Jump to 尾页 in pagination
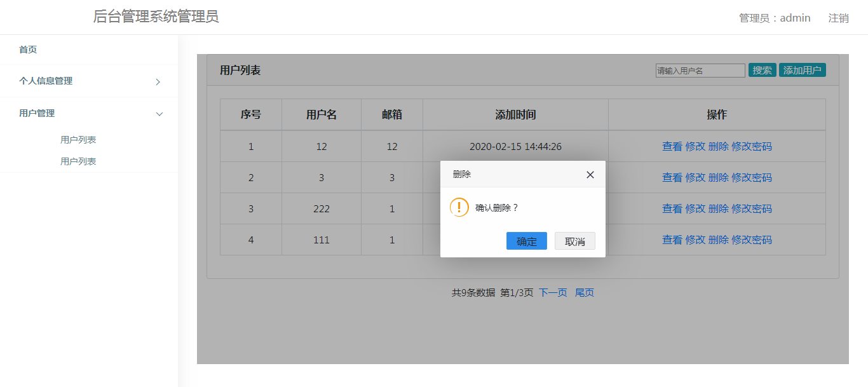Image resolution: width=868 pixels, height=387 pixels. point(585,292)
